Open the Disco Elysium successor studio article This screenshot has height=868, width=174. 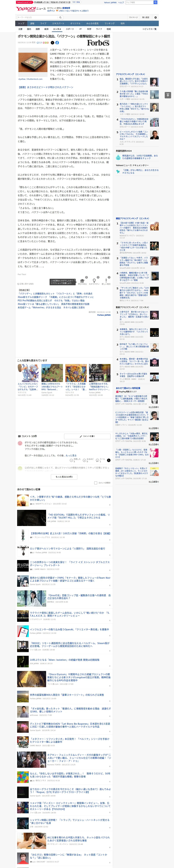pos(79,677)
